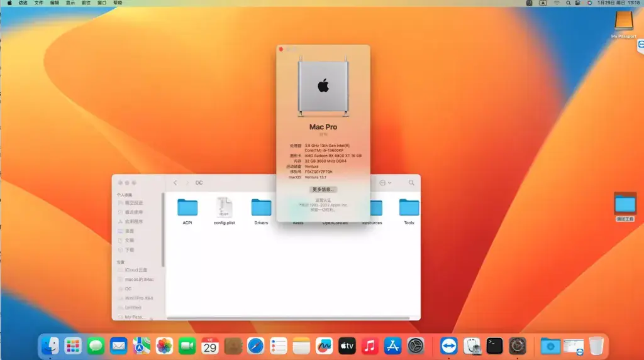Click the Finder horizontal scrollbar
Viewport: 644px width, 360px height.
tap(287, 318)
